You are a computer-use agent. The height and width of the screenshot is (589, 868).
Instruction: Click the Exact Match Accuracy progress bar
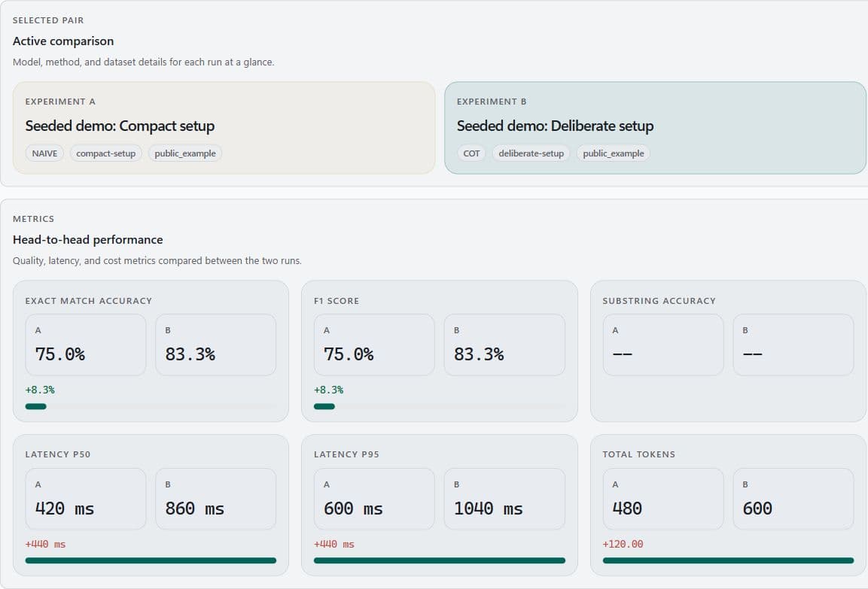pos(151,406)
